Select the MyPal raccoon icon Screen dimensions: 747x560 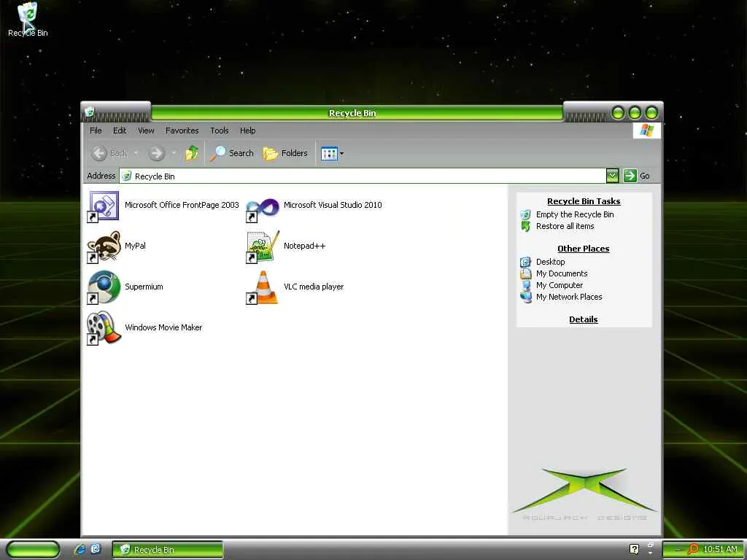(104, 246)
